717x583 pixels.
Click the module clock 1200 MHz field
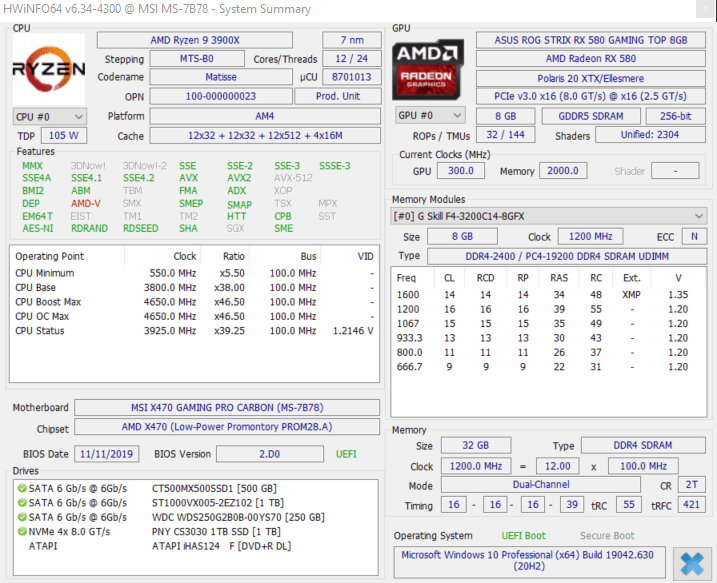pyautogui.click(x=590, y=236)
